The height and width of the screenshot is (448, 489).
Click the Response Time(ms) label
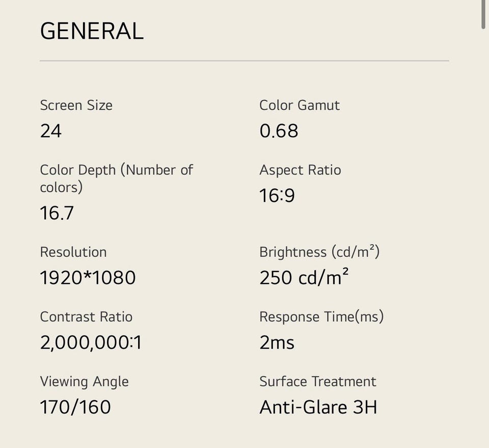321,317
